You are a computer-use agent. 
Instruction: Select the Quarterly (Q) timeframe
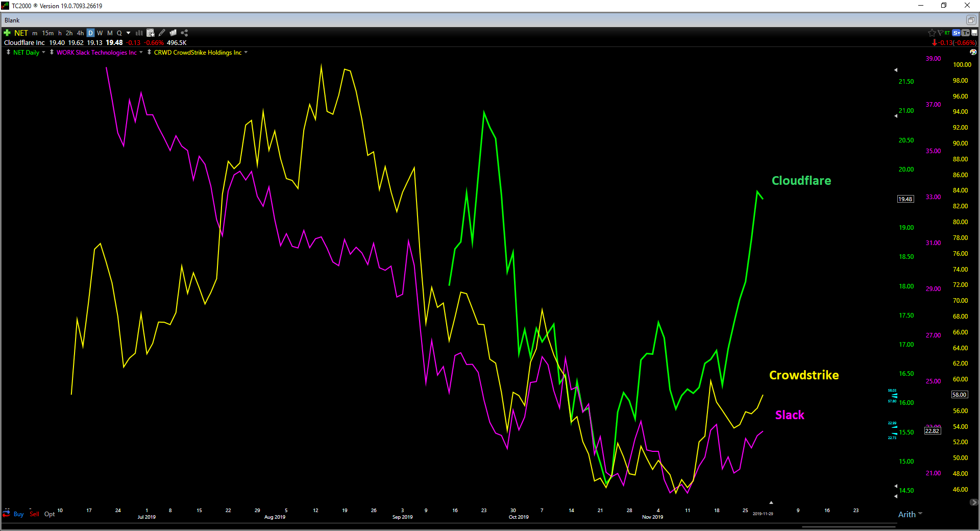coord(119,33)
